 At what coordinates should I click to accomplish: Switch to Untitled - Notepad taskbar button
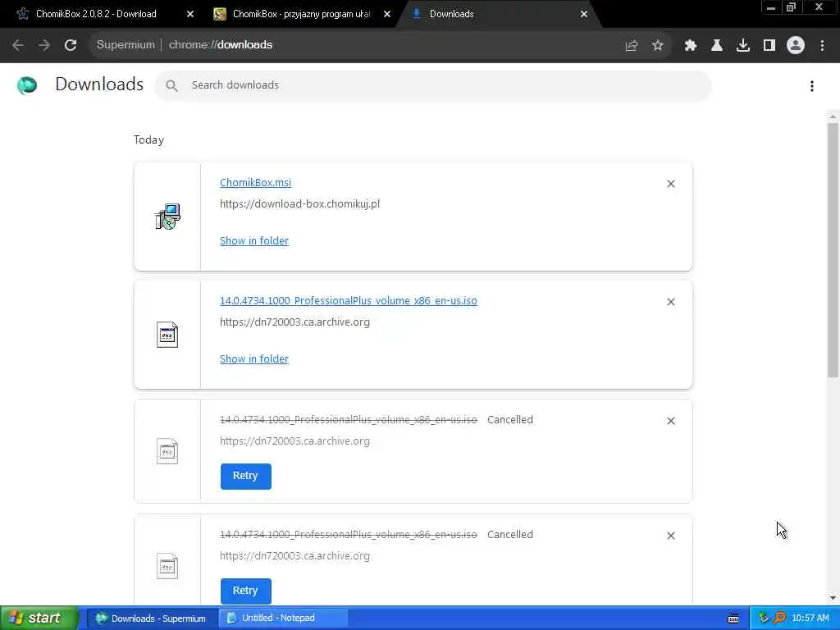284,619
